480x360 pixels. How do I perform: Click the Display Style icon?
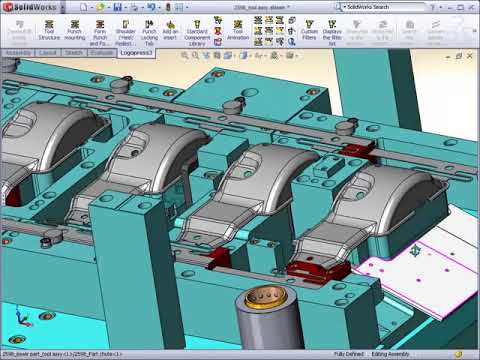click(x=244, y=56)
